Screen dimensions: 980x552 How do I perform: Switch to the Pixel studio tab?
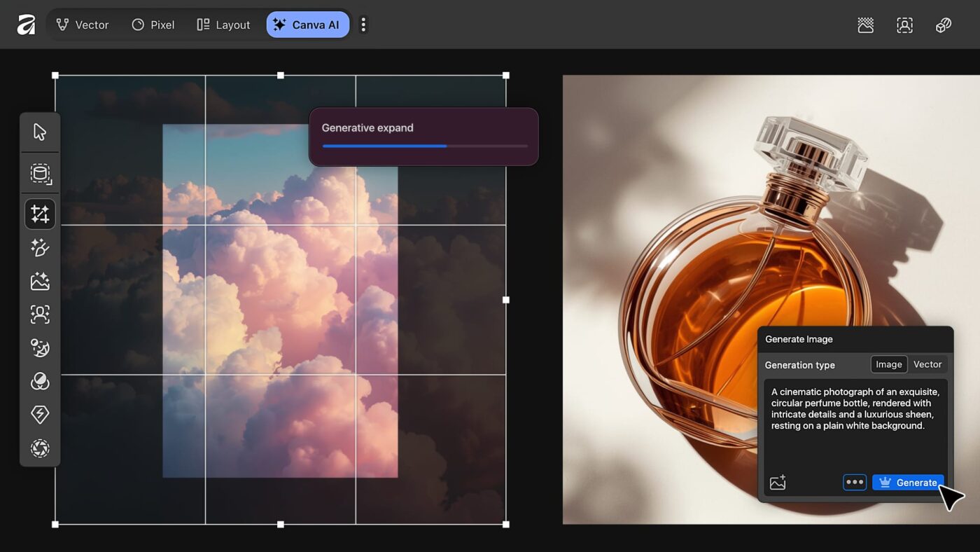[x=153, y=25]
